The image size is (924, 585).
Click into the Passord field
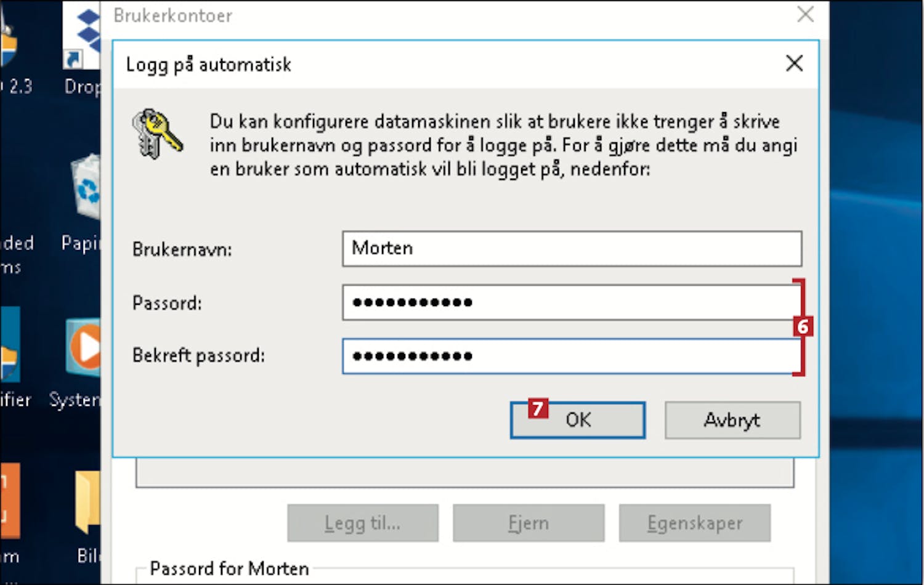pyautogui.click(x=572, y=302)
